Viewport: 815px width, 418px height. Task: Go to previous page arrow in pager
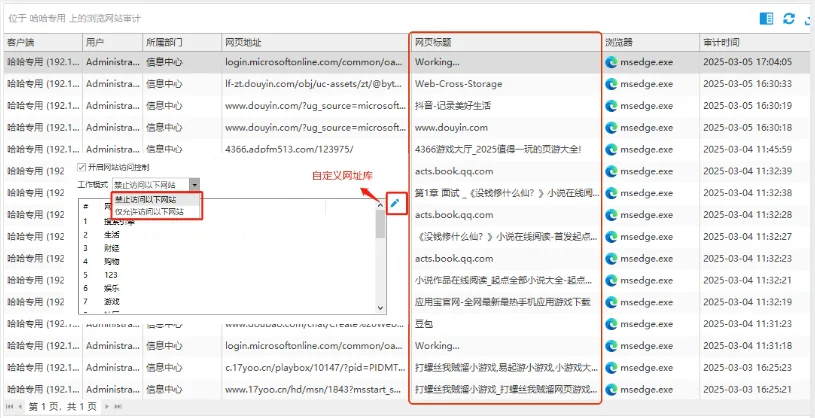pyautogui.click(x=20, y=406)
